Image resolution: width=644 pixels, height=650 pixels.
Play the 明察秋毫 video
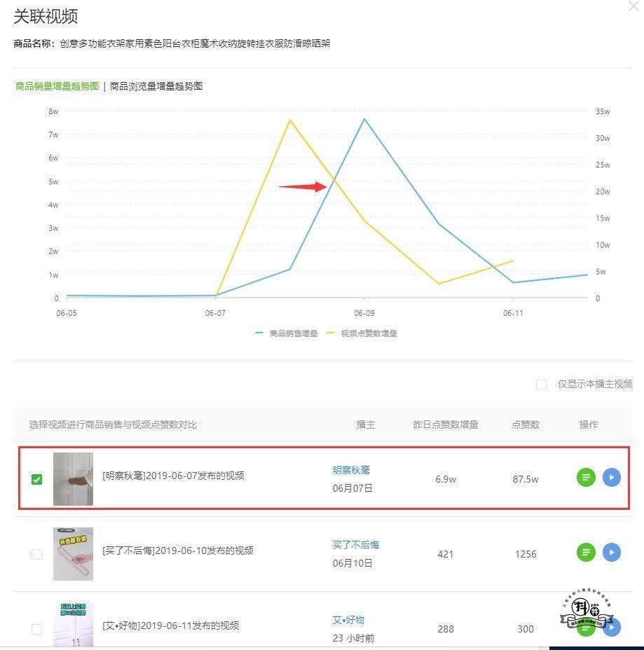click(x=612, y=478)
